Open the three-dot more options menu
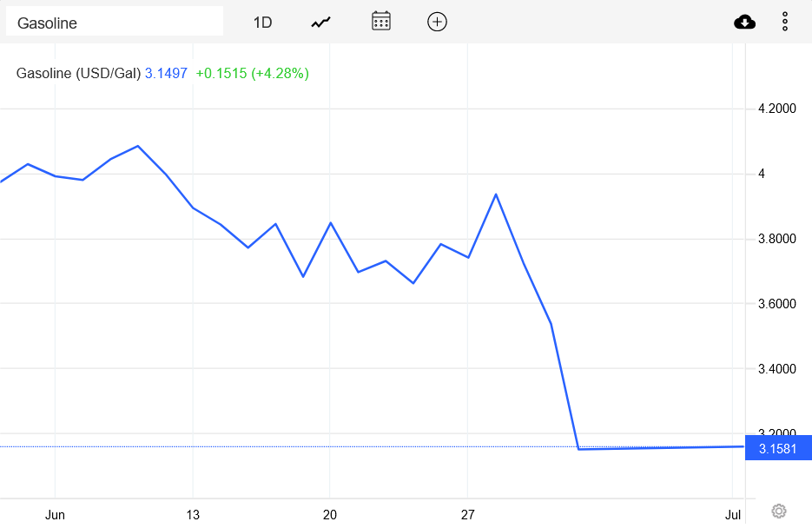812x528 pixels. 785,22
